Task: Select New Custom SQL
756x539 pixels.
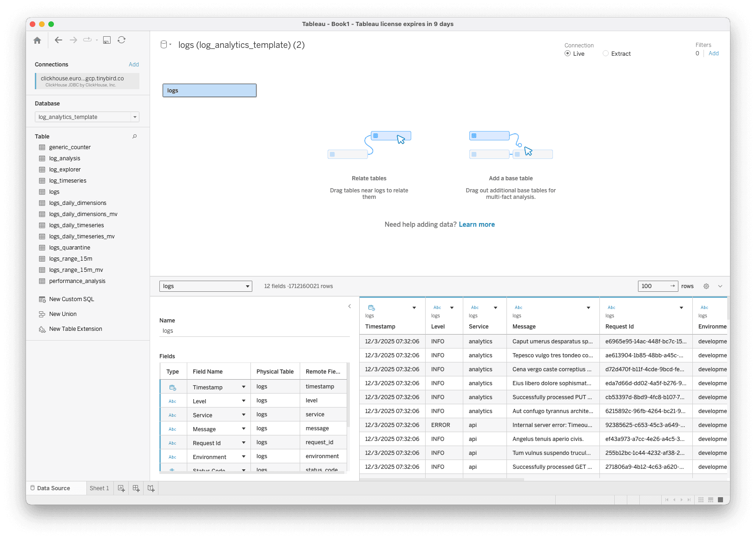Action: click(72, 299)
